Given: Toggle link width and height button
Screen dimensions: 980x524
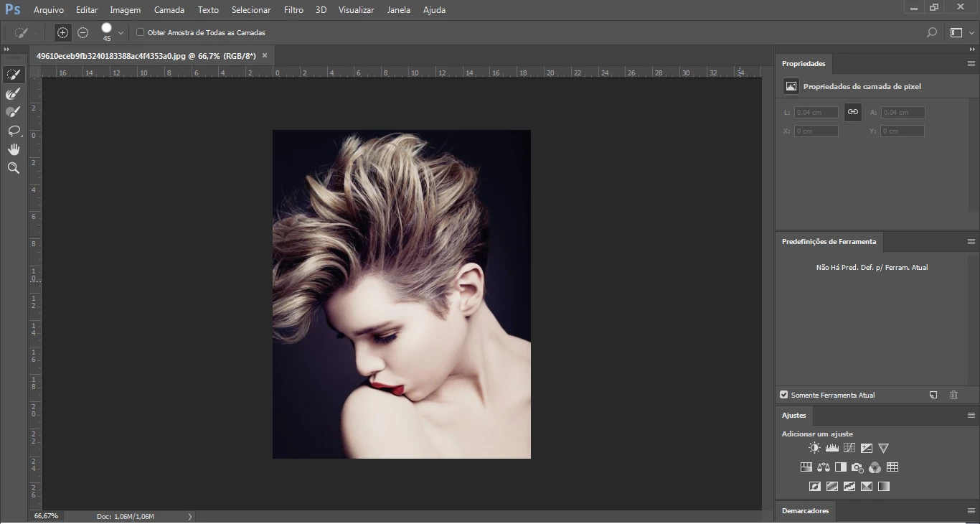Looking at the screenshot, I should pyautogui.click(x=853, y=112).
